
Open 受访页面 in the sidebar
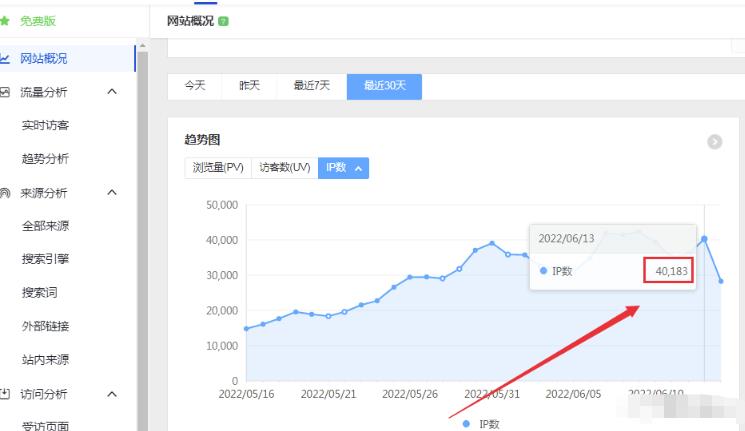pyautogui.click(x=45, y=425)
